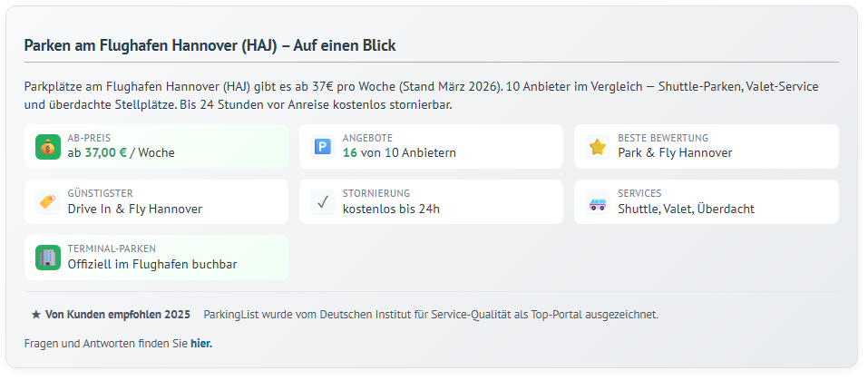Click the gold star rating icon
This screenshot has width=868, height=380.
[598, 146]
